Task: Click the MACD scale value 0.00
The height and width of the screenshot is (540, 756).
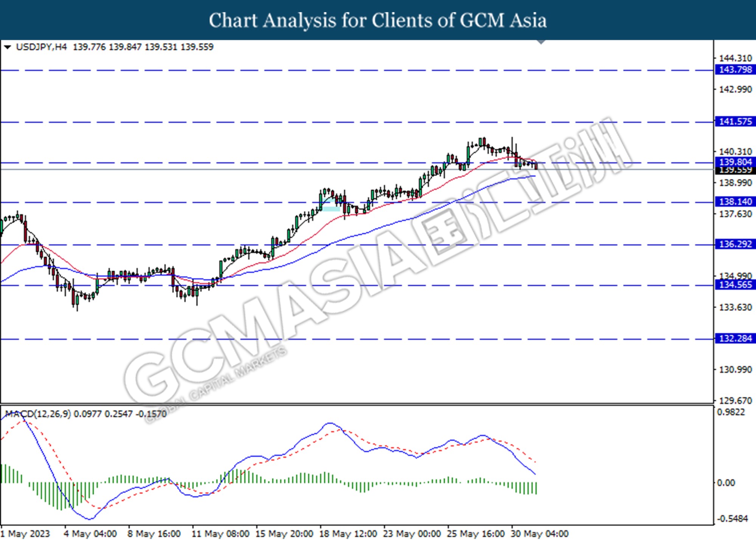Action: [x=726, y=483]
